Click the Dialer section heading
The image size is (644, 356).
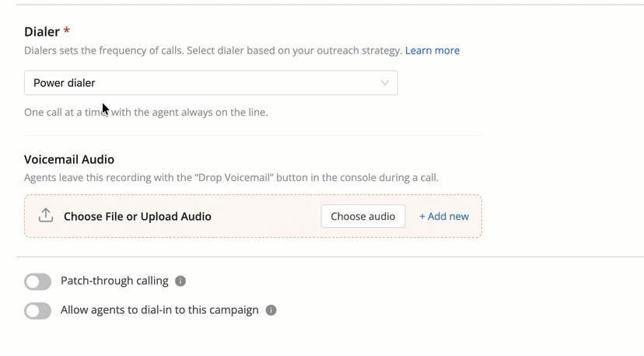pyautogui.click(x=42, y=32)
